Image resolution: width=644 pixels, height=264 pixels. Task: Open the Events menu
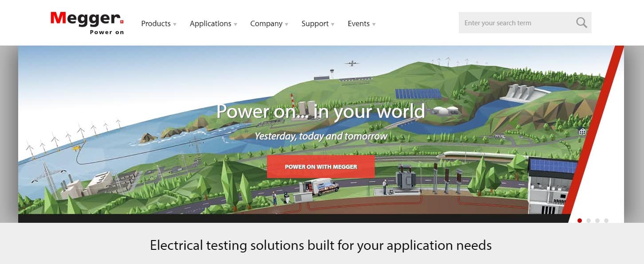tap(358, 23)
